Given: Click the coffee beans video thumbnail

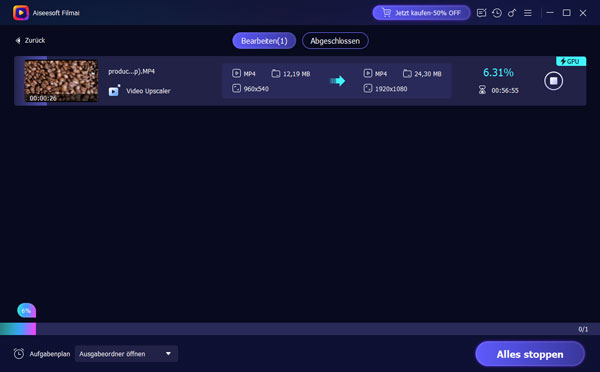Looking at the screenshot, I should (61, 81).
